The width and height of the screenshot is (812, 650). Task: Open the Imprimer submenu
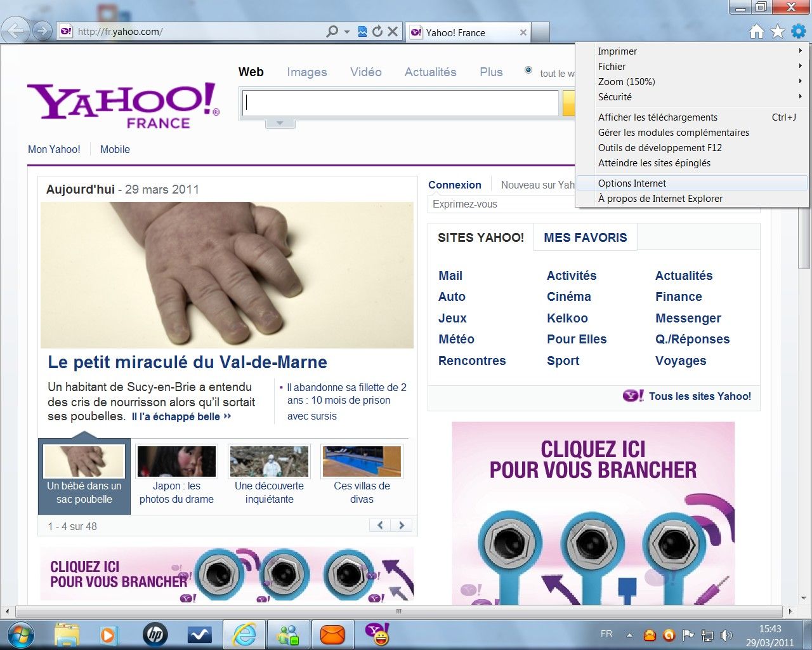point(692,51)
